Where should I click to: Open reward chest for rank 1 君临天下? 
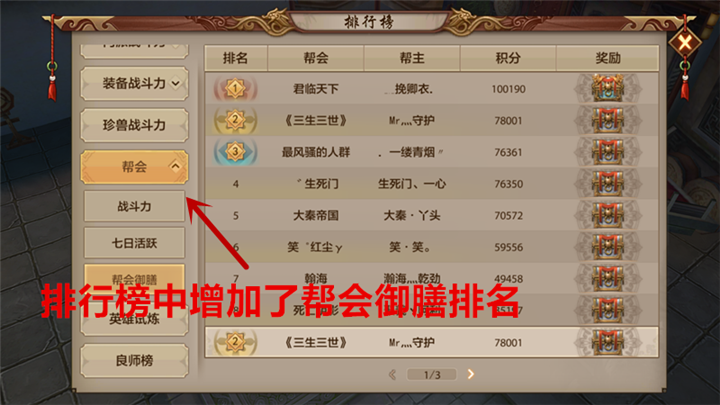(x=608, y=88)
